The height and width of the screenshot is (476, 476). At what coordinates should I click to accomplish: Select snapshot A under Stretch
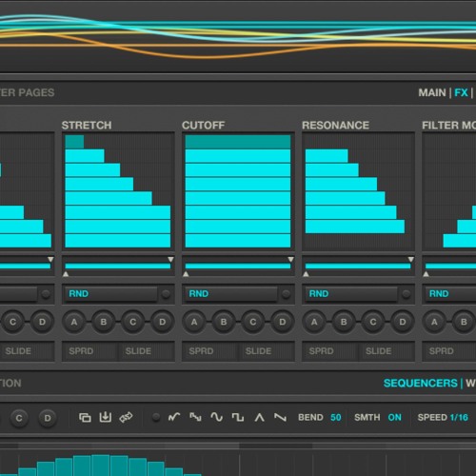pyautogui.click(x=74, y=322)
